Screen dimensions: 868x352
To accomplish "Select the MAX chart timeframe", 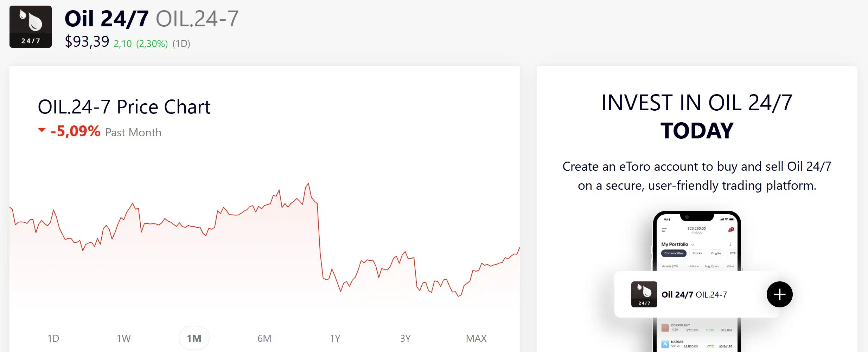I will pos(476,338).
